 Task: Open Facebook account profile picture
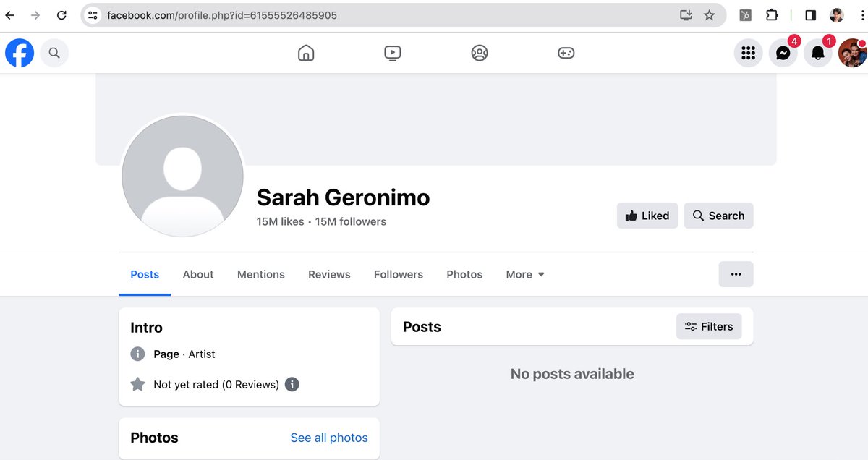pos(853,53)
